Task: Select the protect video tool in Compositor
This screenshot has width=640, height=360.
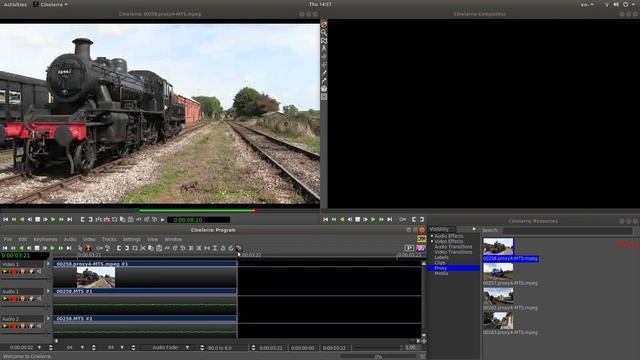Action: click(x=324, y=24)
